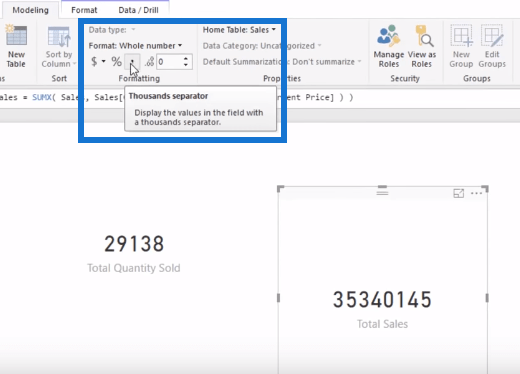Apply currency format with dollar icon
Viewport: 520px width, 374px height.
(x=94, y=61)
